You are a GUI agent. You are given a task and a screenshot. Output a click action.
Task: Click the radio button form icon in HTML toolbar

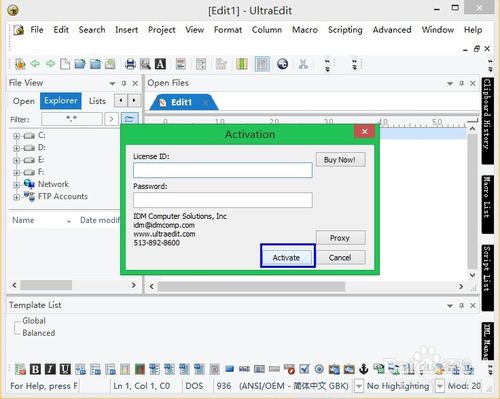(319, 369)
